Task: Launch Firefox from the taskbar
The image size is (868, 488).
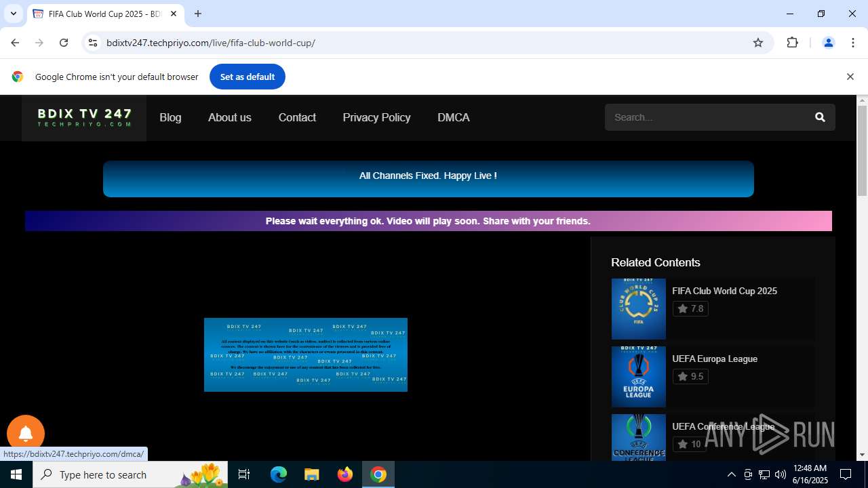Action: coord(345,474)
